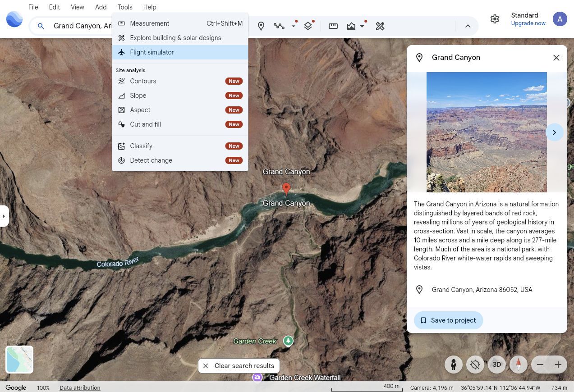The width and height of the screenshot is (574, 392).
Task: Expand dropdown arrow beside path tool
Action: pyautogui.click(x=294, y=26)
